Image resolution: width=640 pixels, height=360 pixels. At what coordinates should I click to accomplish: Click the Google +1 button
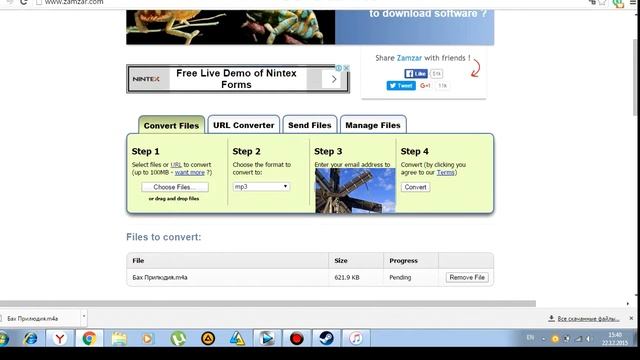[425, 86]
